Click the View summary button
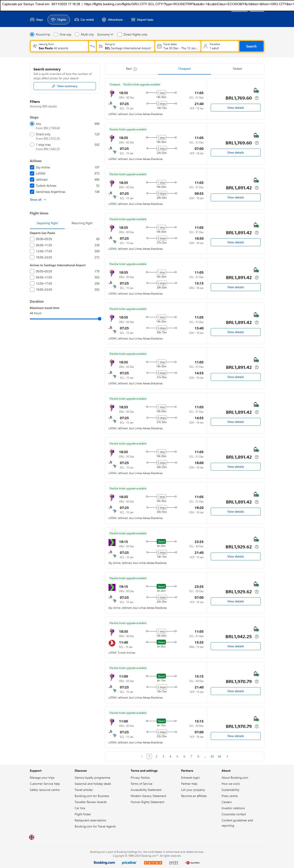The width and height of the screenshot is (294, 868). coord(64,86)
